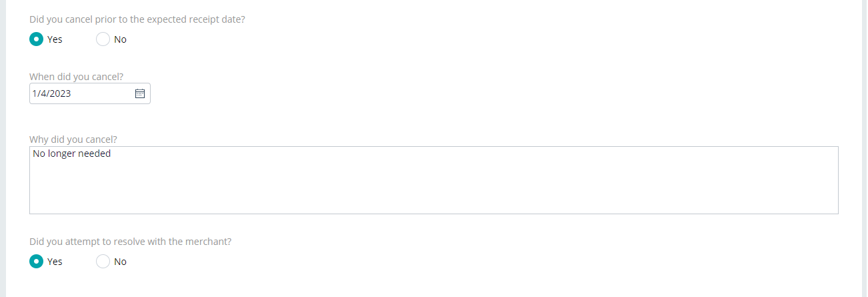
Task: Click the gray left border strip of form
Action: (3, 148)
